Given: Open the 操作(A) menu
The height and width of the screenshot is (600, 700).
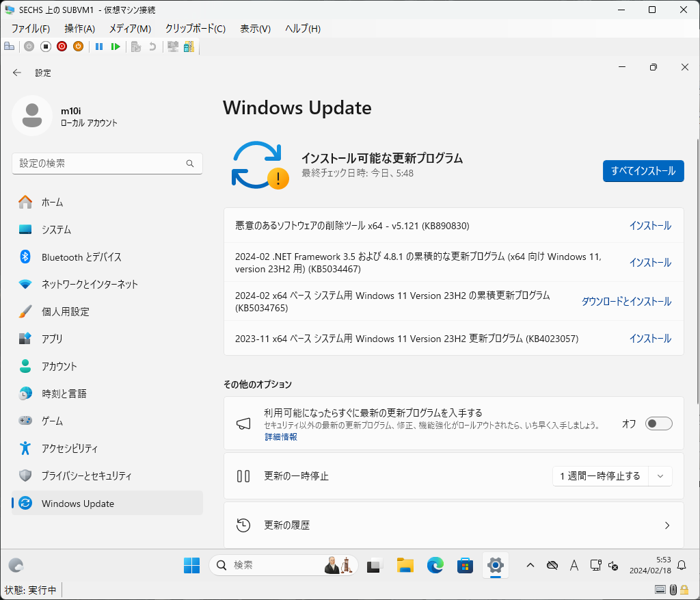Looking at the screenshot, I should pyautogui.click(x=79, y=29).
